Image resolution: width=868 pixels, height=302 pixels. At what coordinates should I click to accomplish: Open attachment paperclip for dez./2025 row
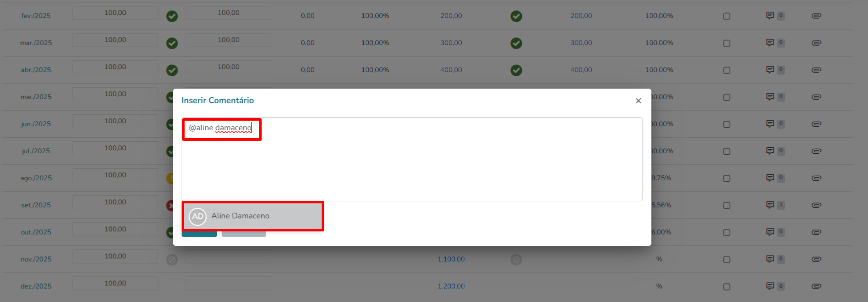[x=816, y=286]
